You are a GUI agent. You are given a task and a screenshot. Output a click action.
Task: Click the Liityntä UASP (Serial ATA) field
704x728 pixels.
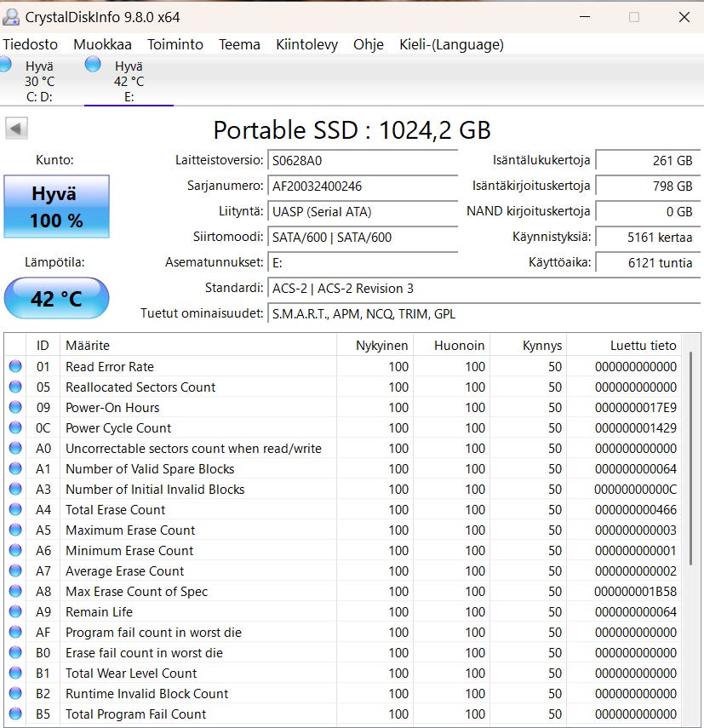tap(363, 212)
